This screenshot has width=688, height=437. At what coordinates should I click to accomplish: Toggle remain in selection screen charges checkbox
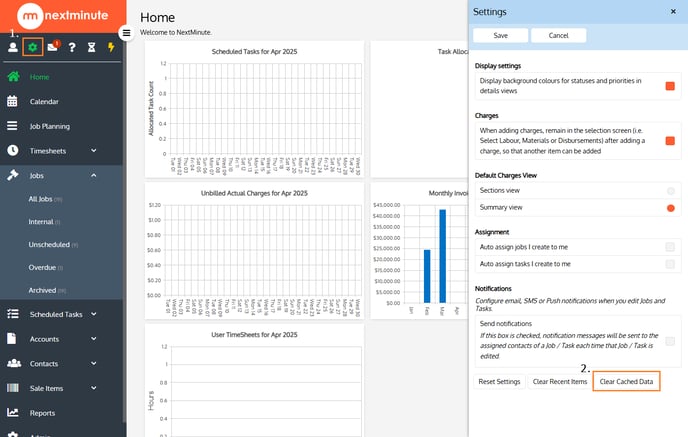670,140
